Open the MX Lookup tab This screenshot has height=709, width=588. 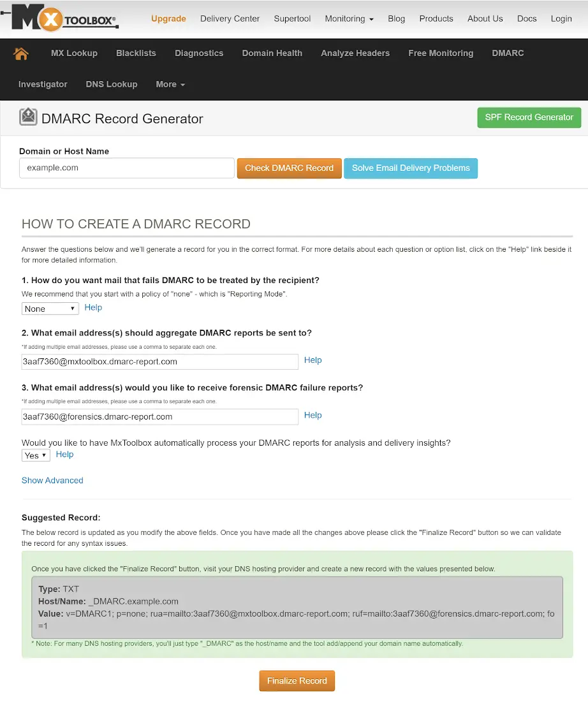[x=74, y=53]
